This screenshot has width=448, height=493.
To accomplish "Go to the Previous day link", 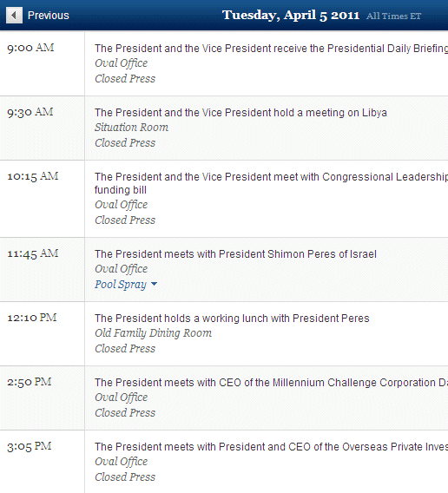I will pyautogui.click(x=48, y=16).
